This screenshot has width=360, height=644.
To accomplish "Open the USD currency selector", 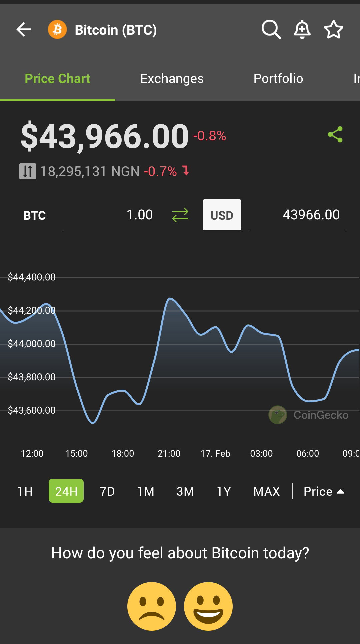I will [222, 215].
